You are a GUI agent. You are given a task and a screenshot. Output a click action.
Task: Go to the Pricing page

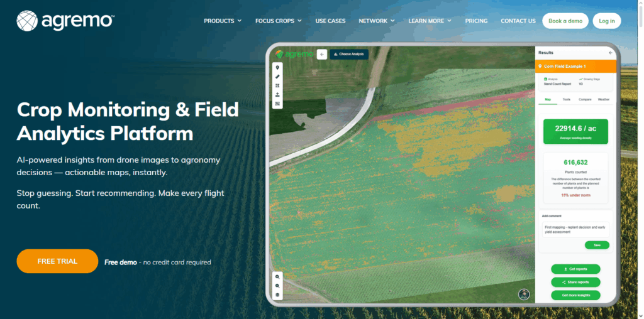point(476,21)
